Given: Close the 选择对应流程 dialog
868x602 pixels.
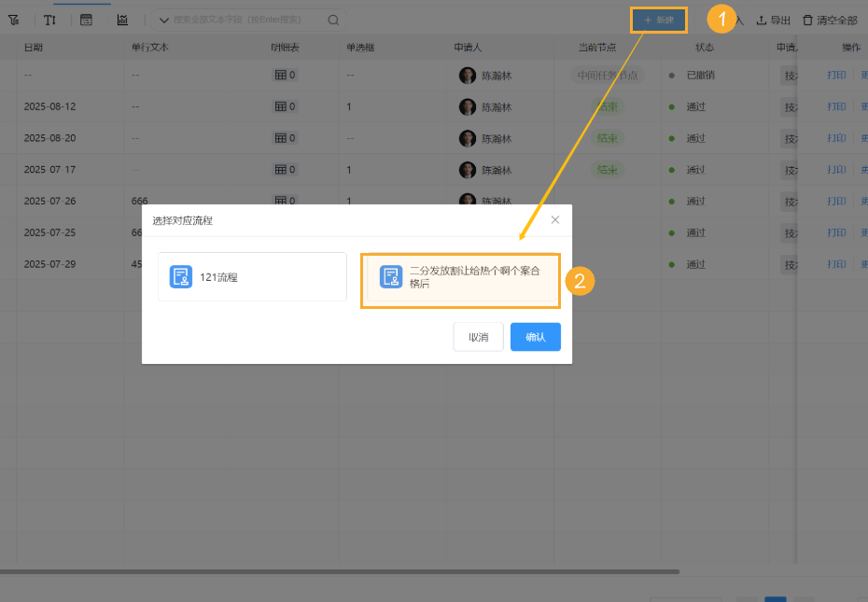Looking at the screenshot, I should pos(555,220).
